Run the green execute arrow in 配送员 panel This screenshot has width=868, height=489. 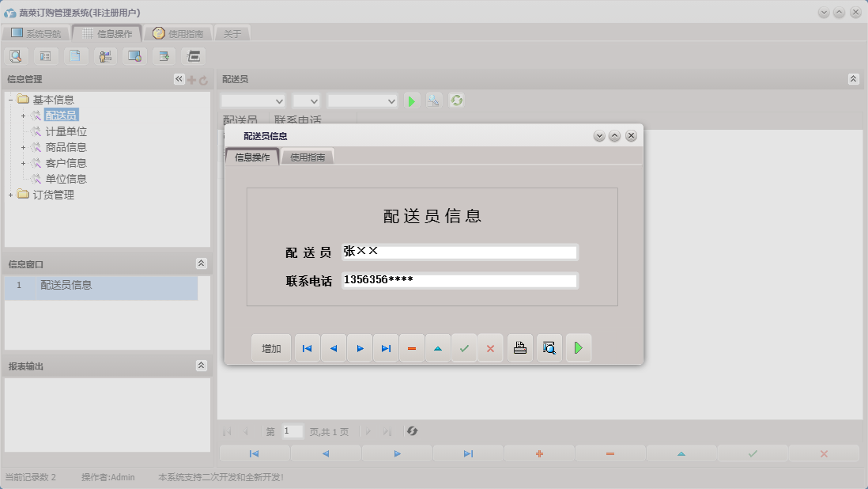click(x=411, y=100)
